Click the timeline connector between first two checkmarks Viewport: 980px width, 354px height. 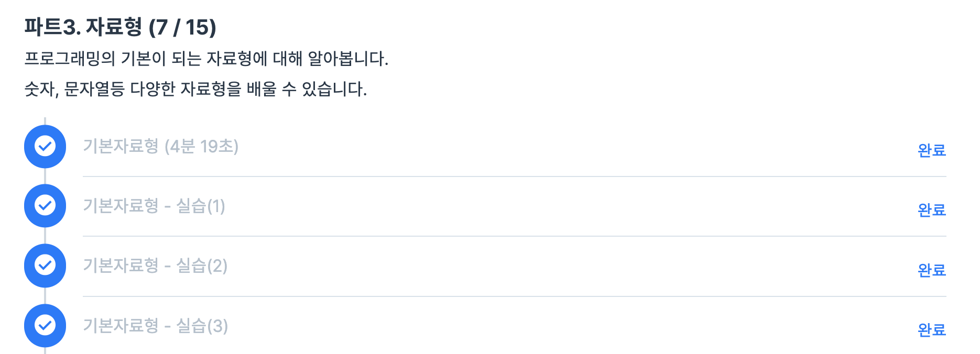[45, 176]
